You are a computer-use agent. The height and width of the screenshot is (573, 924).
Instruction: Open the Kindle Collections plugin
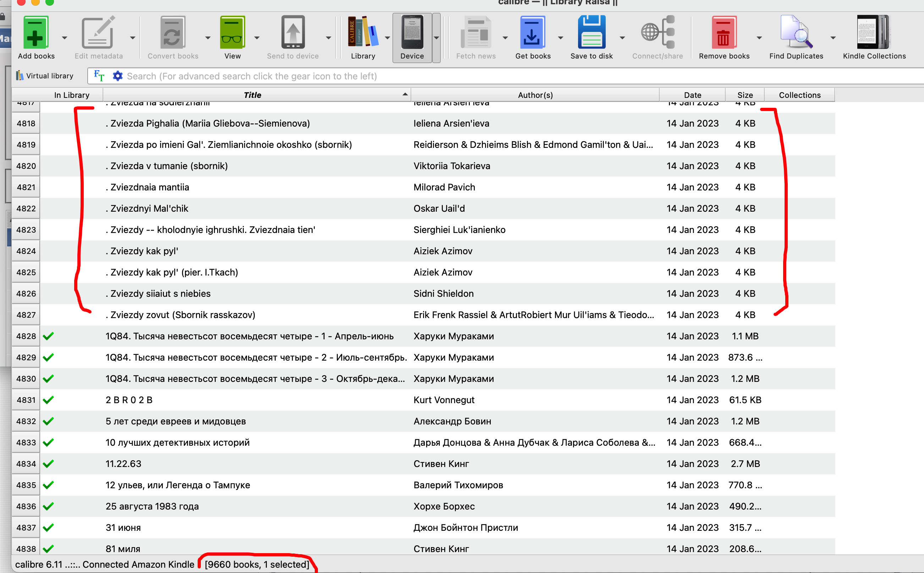[874, 32]
